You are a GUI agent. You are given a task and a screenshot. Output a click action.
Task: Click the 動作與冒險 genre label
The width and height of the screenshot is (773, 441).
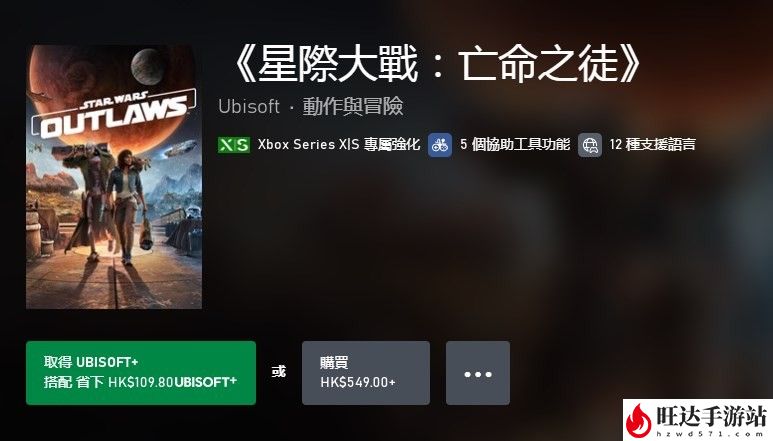[353, 106]
